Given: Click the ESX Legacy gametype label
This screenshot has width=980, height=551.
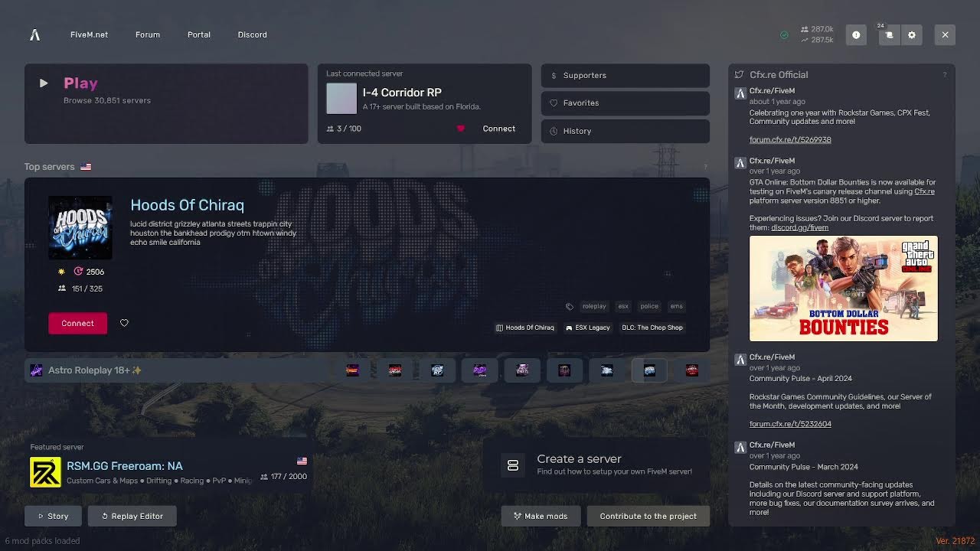Looking at the screenshot, I should click(588, 328).
